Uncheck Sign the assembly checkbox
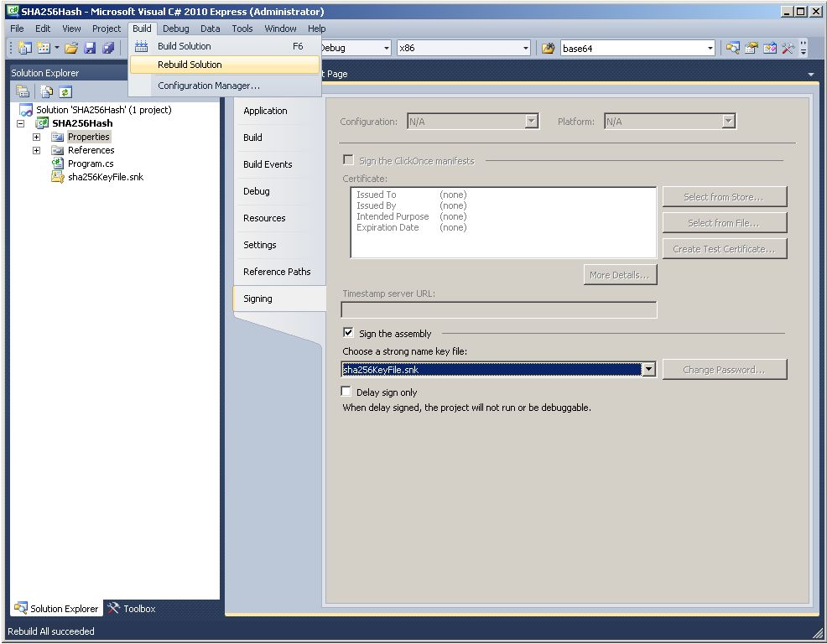 point(348,332)
